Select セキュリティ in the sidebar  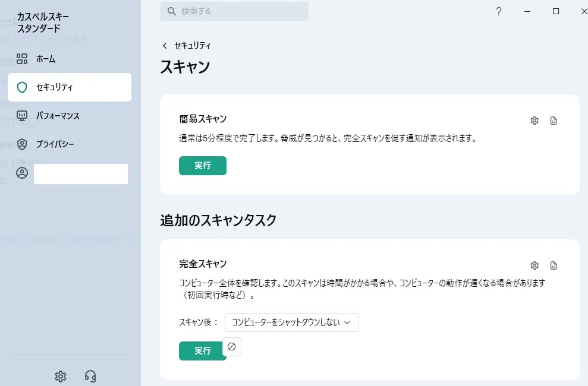pos(70,87)
